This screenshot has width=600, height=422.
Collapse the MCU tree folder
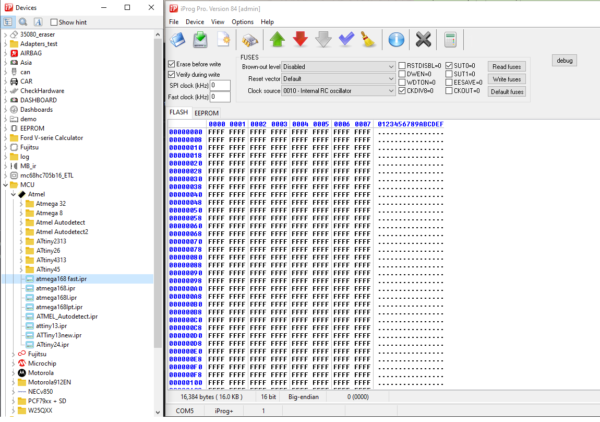(5, 185)
